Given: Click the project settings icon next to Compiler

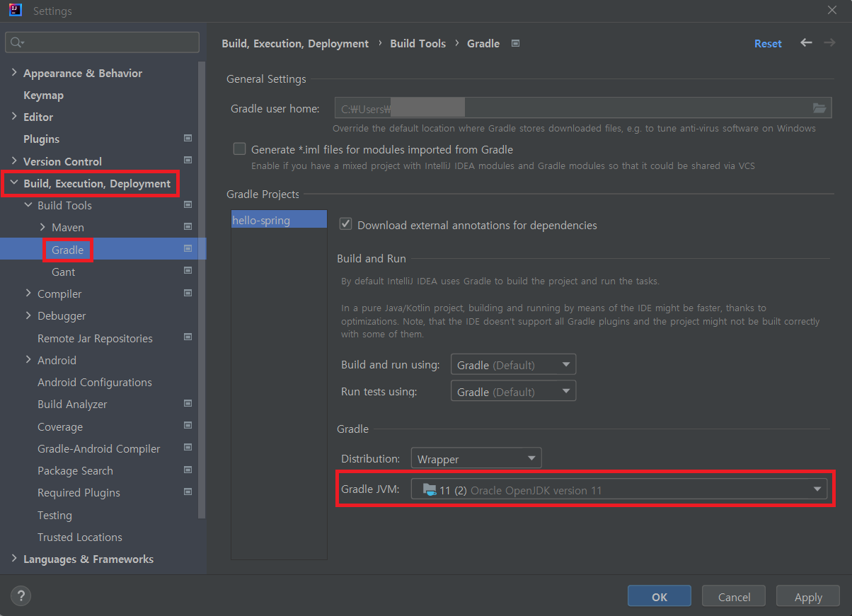Looking at the screenshot, I should pos(188,293).
